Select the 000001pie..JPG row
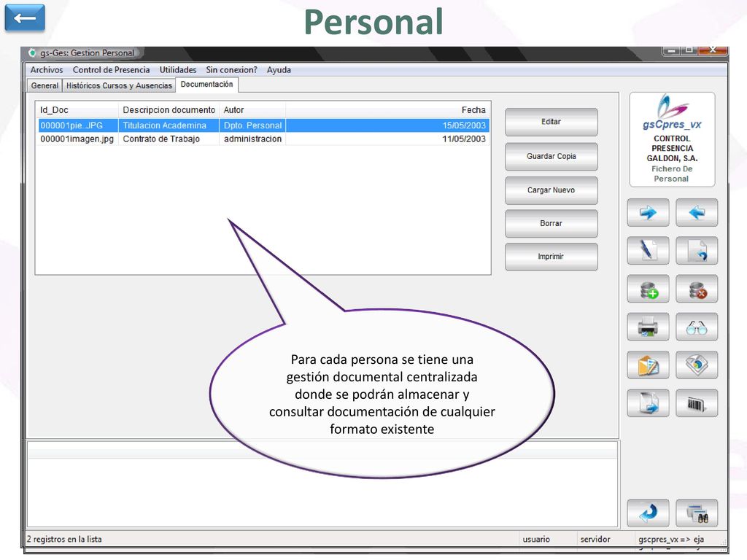This screenshot has width=747, height=560. pyautogui.click(x=263, y=125)
